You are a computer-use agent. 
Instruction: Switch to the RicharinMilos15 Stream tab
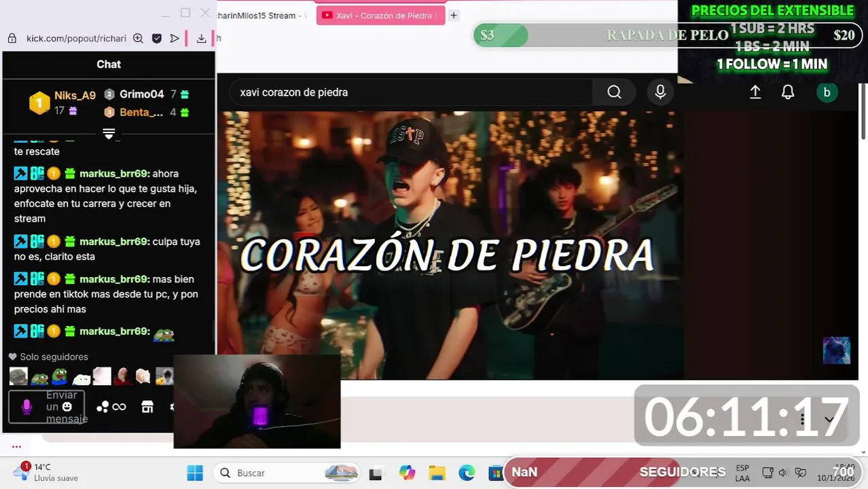261,15
